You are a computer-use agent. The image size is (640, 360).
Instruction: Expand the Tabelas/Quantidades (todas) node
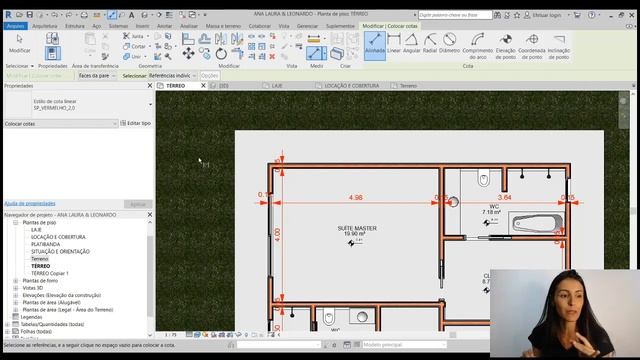click(7, 324)
